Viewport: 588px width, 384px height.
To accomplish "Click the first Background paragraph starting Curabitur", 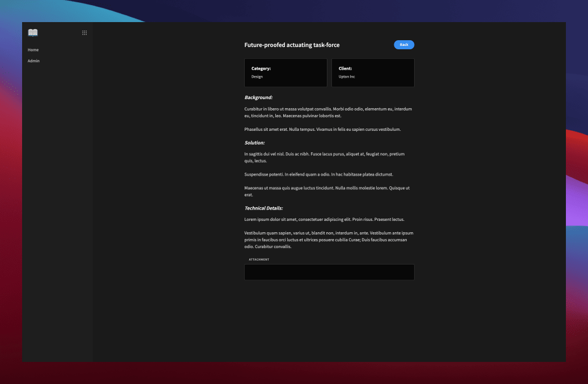I will coord(329,112).
